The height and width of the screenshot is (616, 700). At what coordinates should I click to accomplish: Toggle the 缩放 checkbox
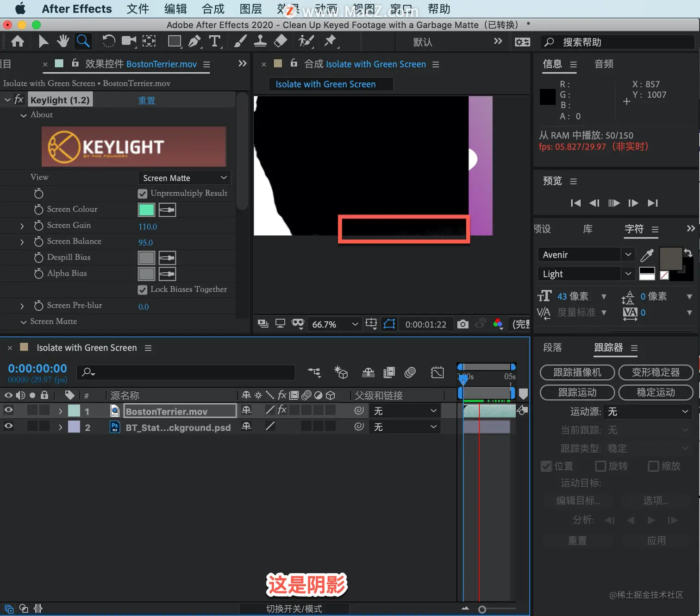653,466
